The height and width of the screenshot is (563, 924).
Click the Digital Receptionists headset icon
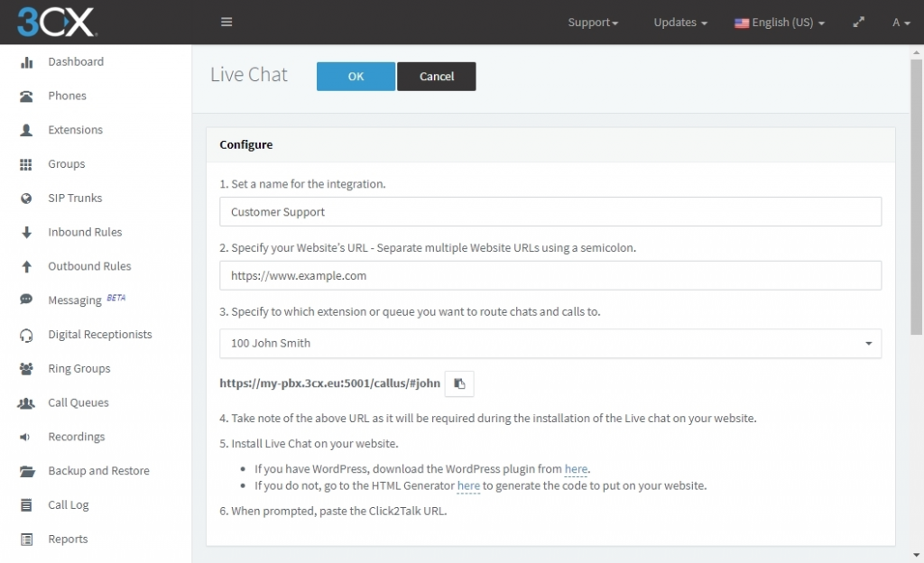[x=26, y=335]
